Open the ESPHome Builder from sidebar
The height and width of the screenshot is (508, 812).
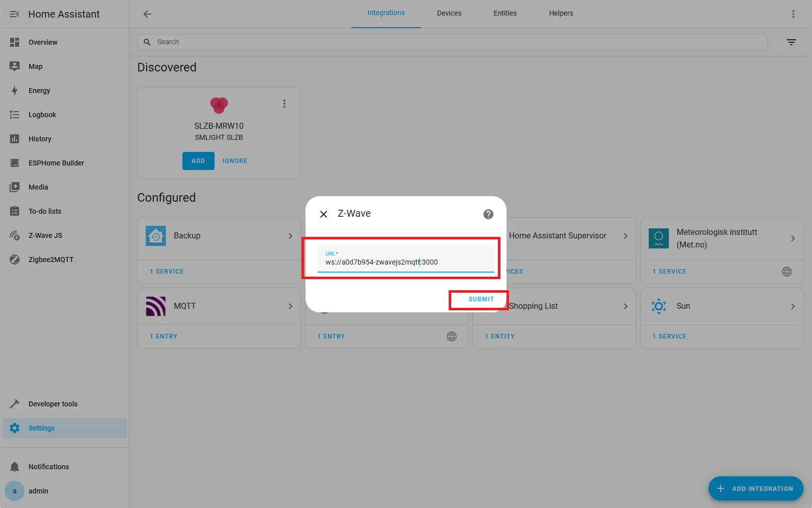(56, 162)
